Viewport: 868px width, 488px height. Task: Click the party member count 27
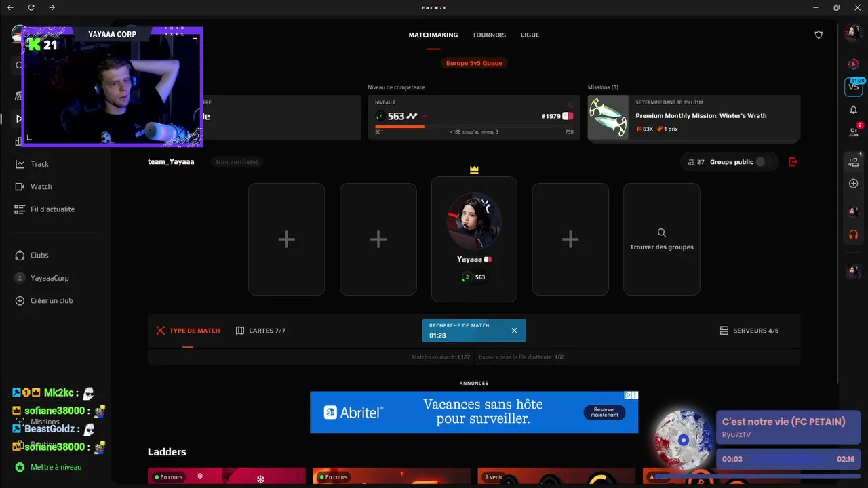696,162
